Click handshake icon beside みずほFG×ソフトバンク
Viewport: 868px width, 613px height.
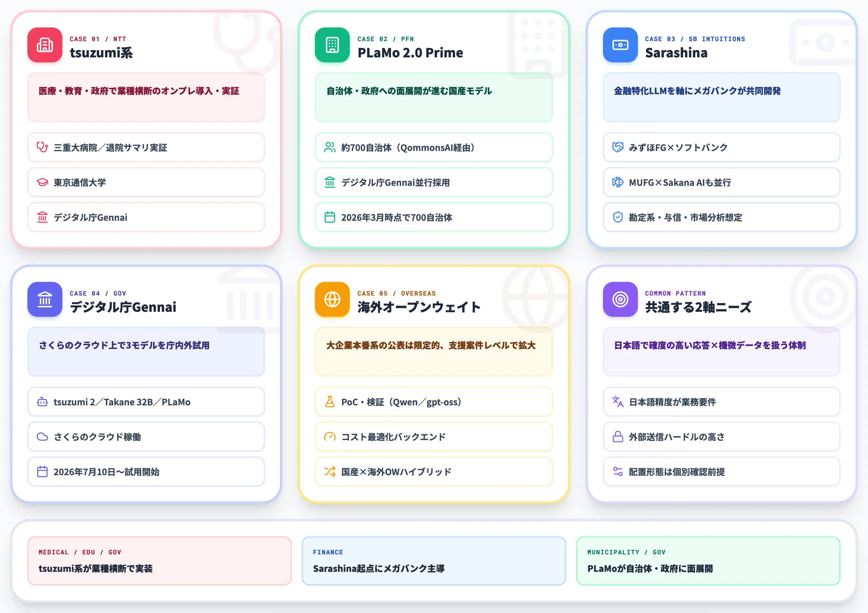tap(618, 147)
